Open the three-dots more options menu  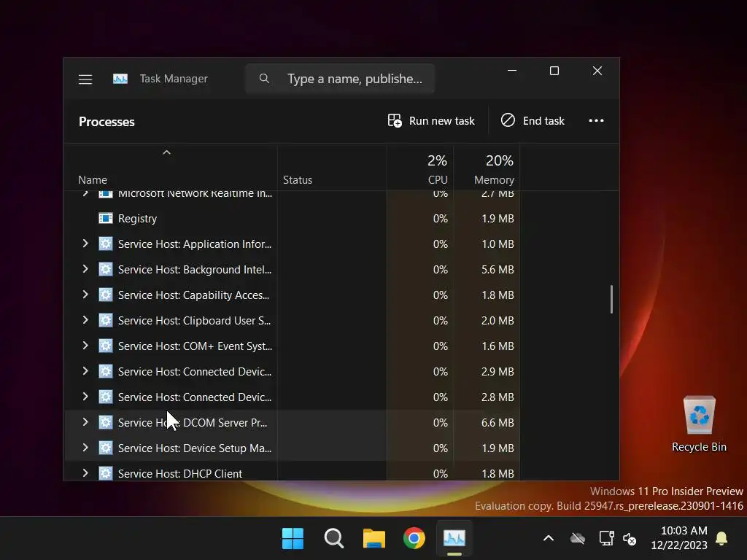click(x=596, y=121)
